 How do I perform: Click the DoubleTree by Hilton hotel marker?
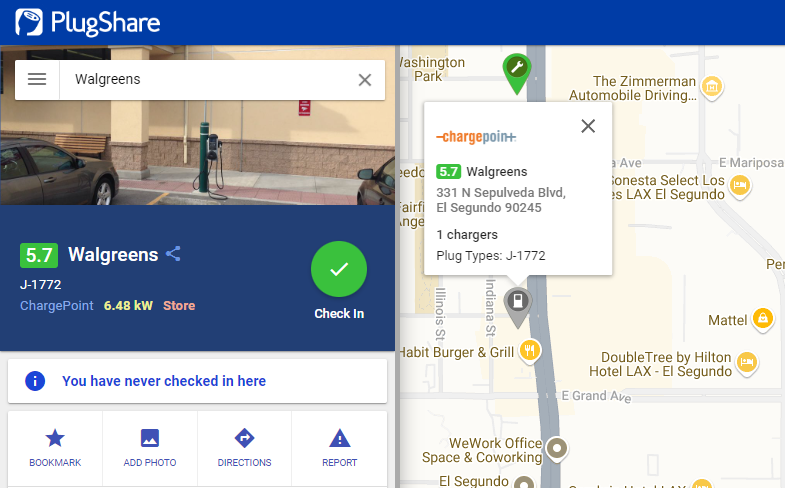[x=747, y=362]
